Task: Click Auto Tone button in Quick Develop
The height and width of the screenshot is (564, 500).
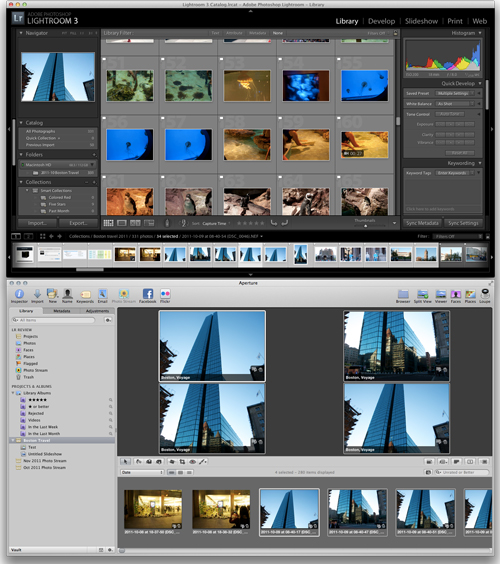Action: 450,114
